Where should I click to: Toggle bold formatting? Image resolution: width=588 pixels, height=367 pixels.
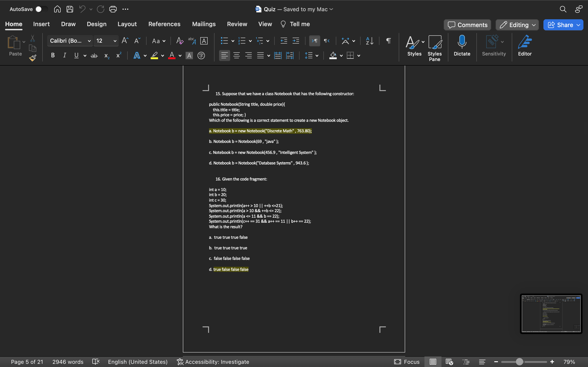(x=53, y=56)
